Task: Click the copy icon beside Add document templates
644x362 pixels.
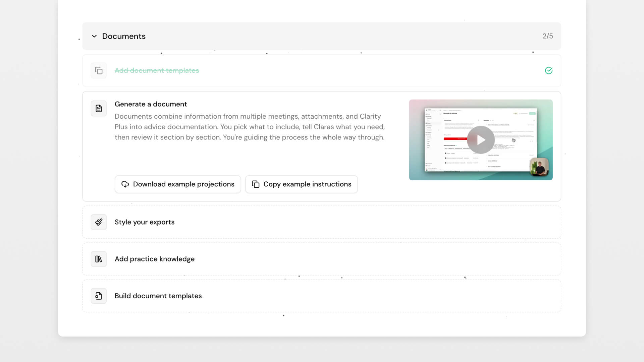Action: pyautogui.click(x=99, y=71)
